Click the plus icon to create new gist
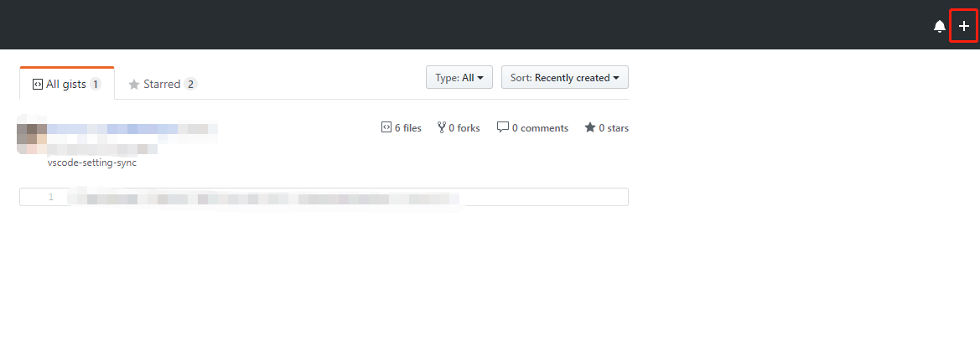The width and height of the screenshot is (980, 346). (964, 27)
